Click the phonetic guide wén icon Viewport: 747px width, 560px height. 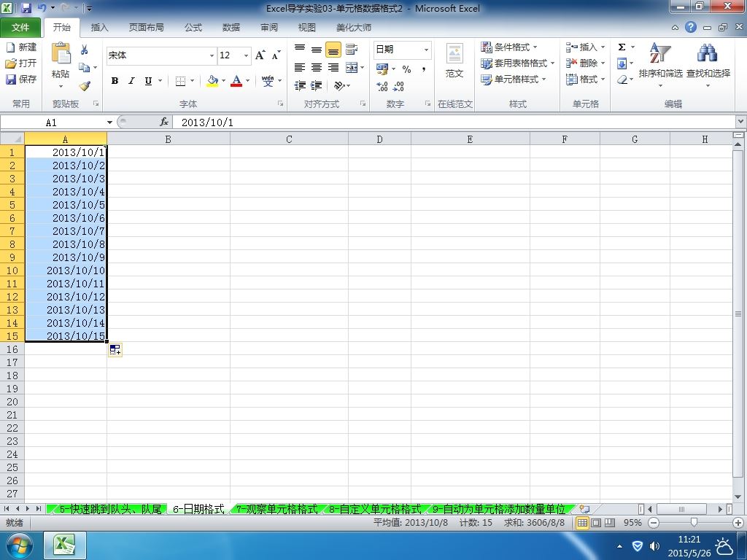[x=268, y=81]
